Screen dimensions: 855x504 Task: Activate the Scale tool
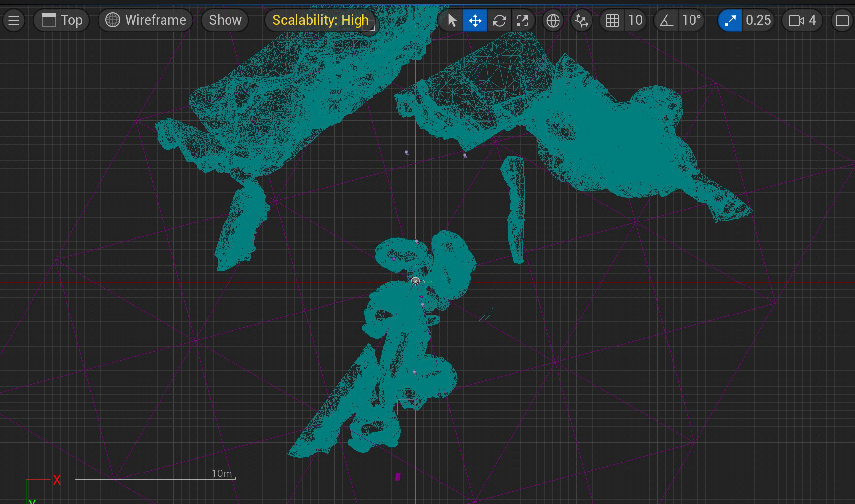[x=523, y=20]
